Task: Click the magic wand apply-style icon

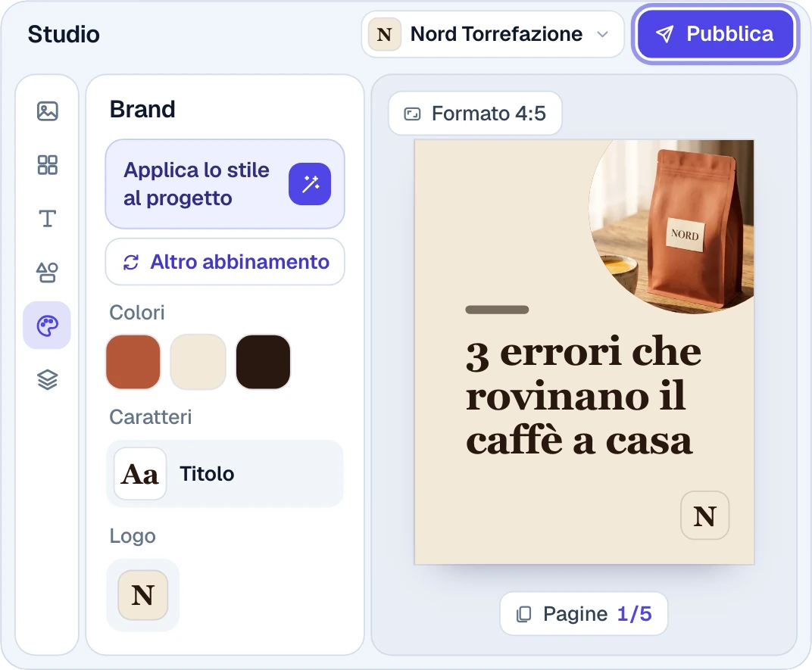Action: (310, 184)
